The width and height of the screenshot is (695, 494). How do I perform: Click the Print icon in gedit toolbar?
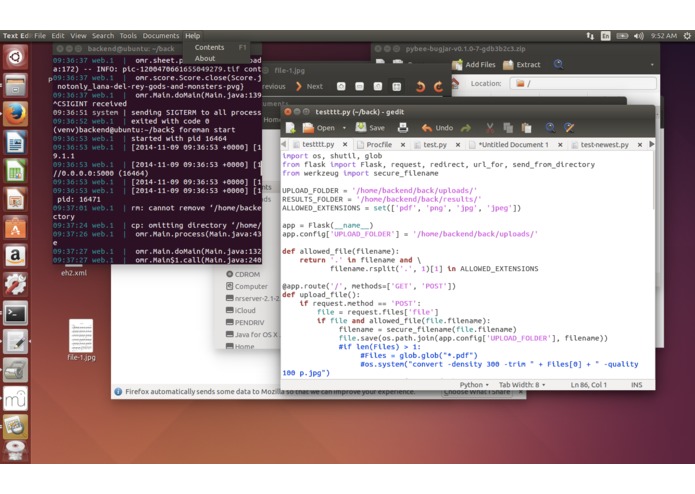click(403, 128)
